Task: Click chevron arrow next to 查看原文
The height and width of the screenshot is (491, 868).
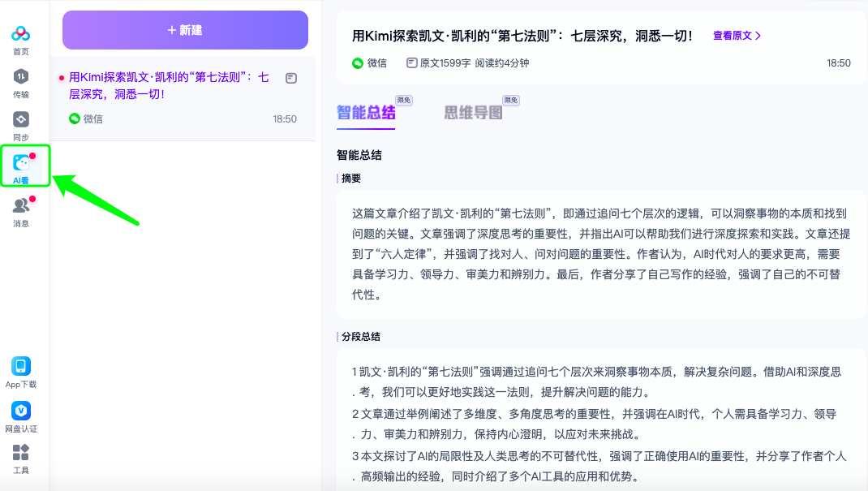Action: 758,36
